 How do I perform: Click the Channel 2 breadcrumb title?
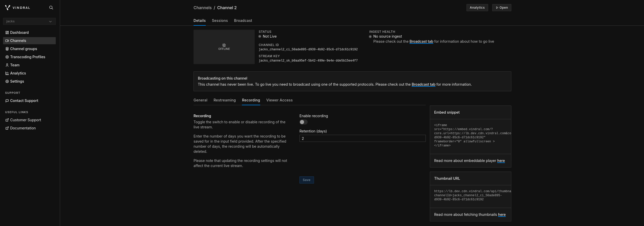pos(227,8)
